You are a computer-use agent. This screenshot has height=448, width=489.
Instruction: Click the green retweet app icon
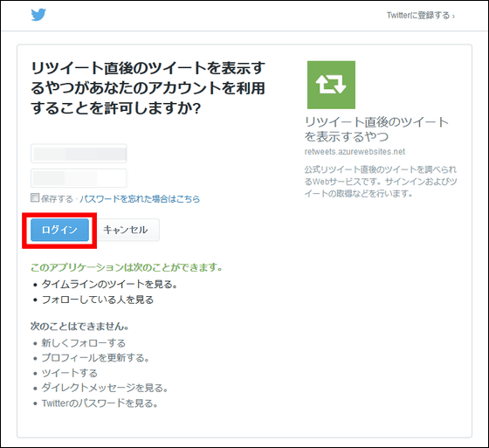[331, 85]
